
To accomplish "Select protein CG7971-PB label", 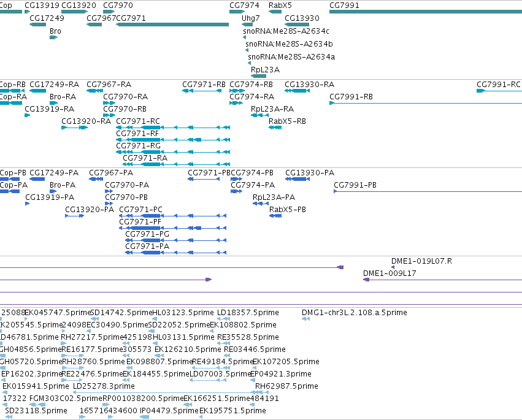I will click(209, 173).
